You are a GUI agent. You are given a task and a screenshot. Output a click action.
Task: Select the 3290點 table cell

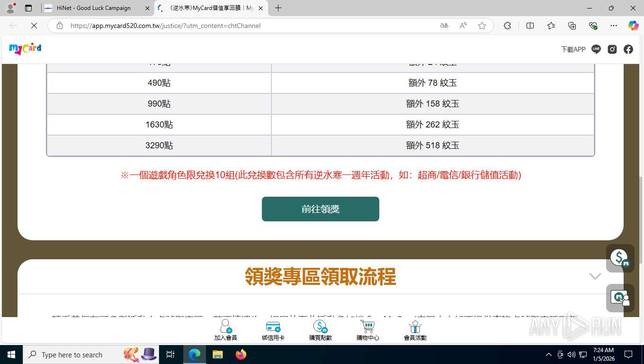coord(159,146)
